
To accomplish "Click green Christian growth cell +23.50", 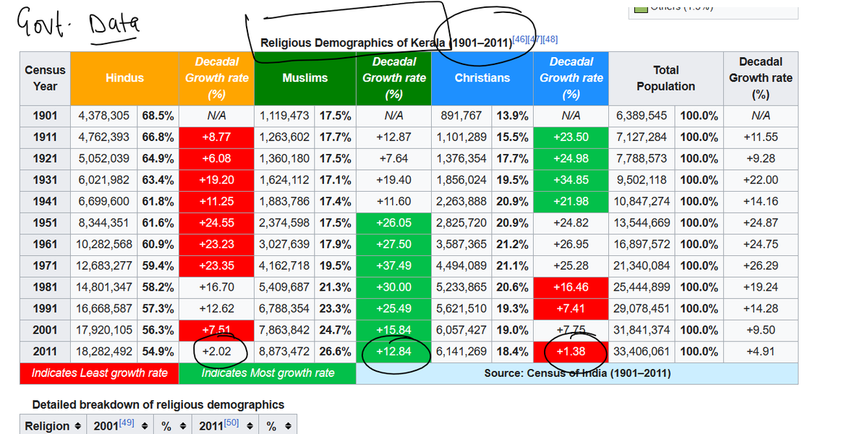I will [x=571, y=137].
